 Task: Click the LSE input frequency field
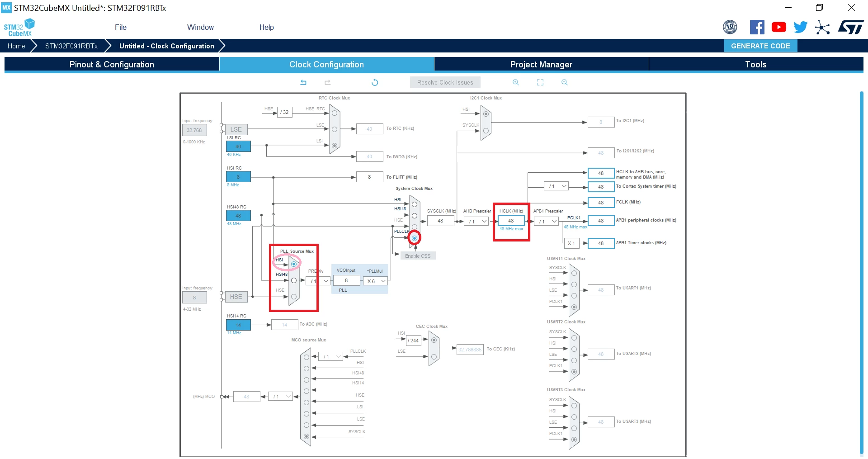pos(194,130)
